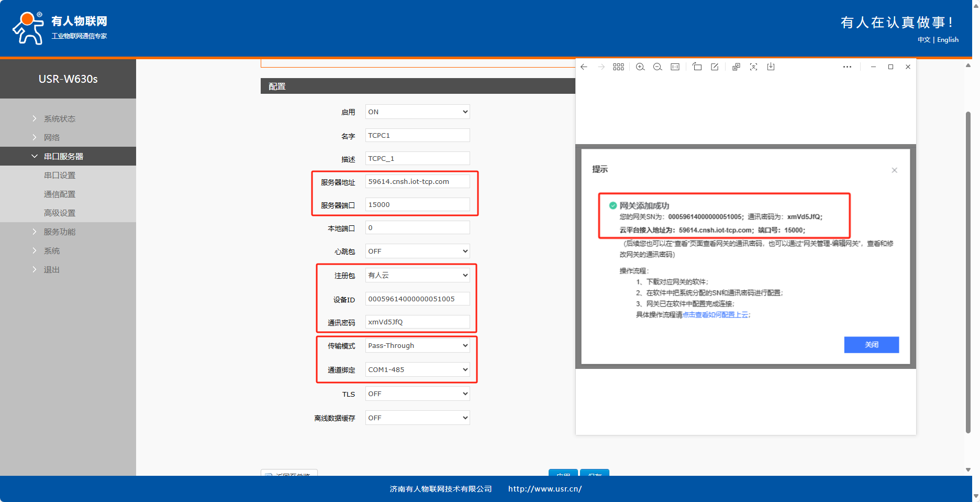Click the edit image pencil icon
Screen dimensions: 980x502
coord(715,67)
